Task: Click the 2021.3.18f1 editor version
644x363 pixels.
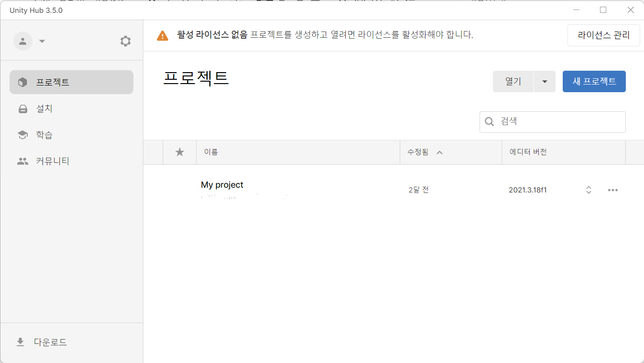Action: click(x=528, y=190)
